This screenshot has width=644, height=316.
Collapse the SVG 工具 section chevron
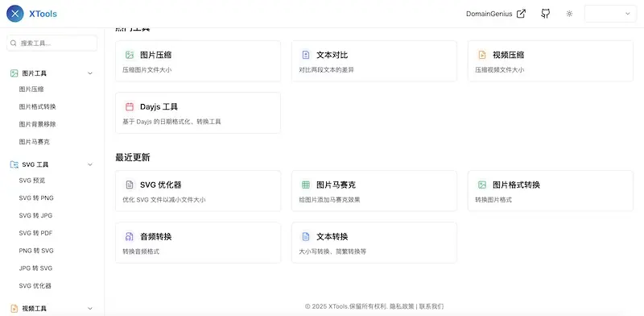[x=90, y=164]
